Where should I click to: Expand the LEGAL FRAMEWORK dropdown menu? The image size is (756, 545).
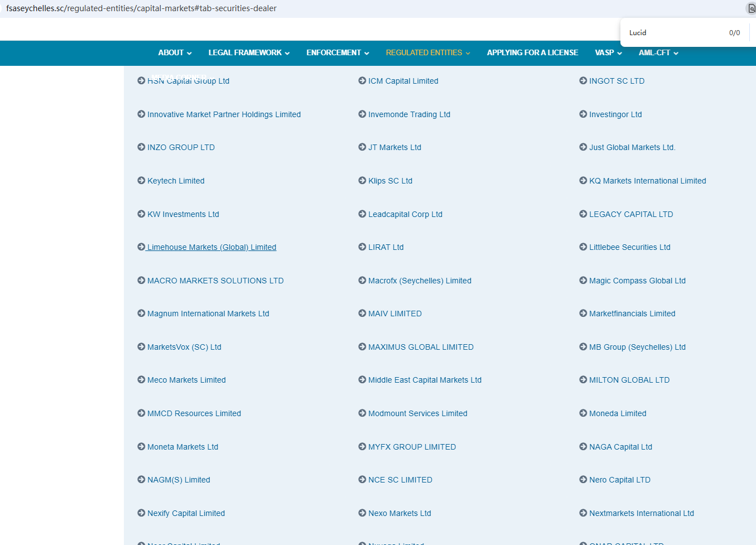click(249, 53)
